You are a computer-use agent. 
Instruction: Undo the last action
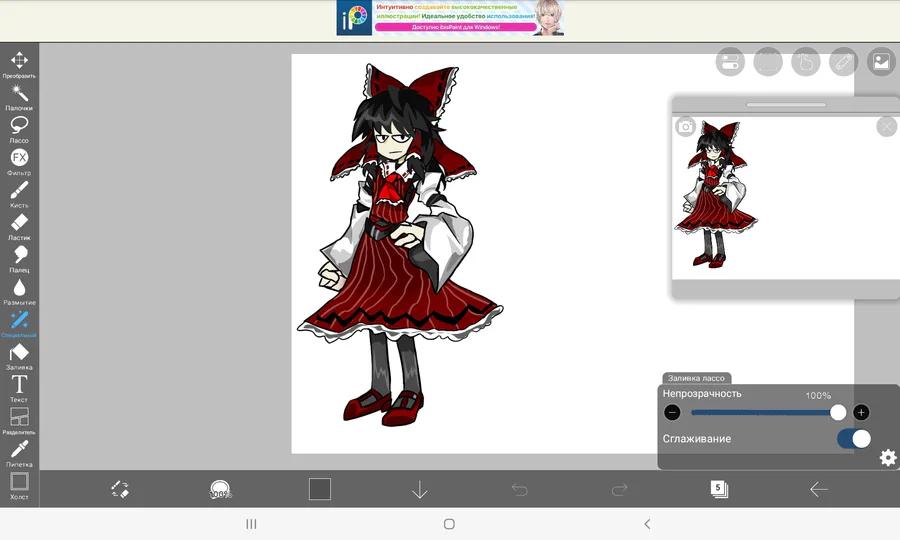(519, 490)
